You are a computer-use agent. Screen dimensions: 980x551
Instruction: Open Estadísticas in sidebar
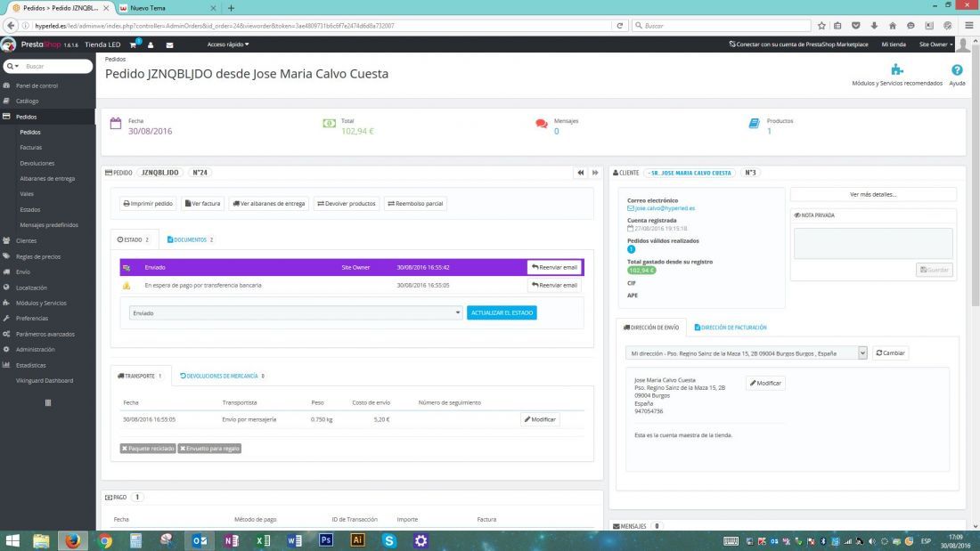point(30,366)
